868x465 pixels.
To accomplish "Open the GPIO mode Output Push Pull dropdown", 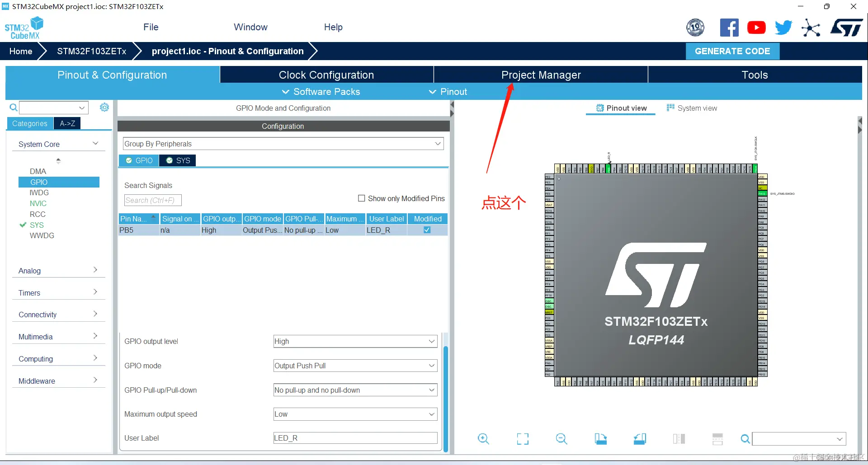I will [x=355, y=366].
